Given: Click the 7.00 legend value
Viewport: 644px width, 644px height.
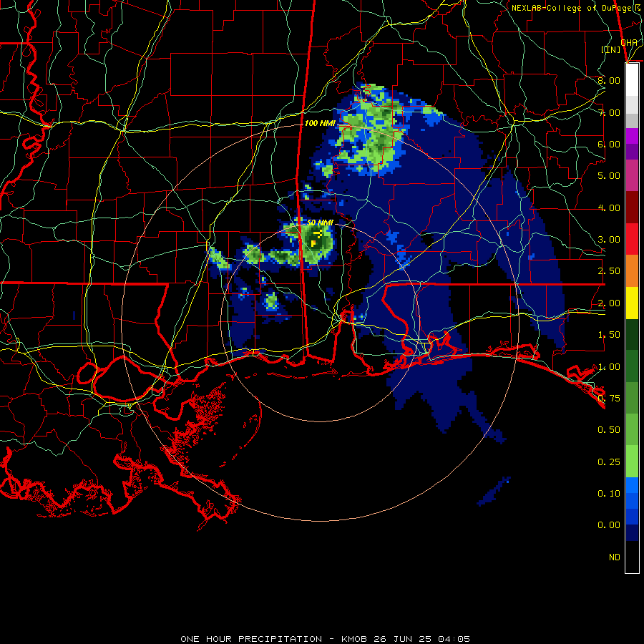Looking at the screenshot, I should coord(609,112).
